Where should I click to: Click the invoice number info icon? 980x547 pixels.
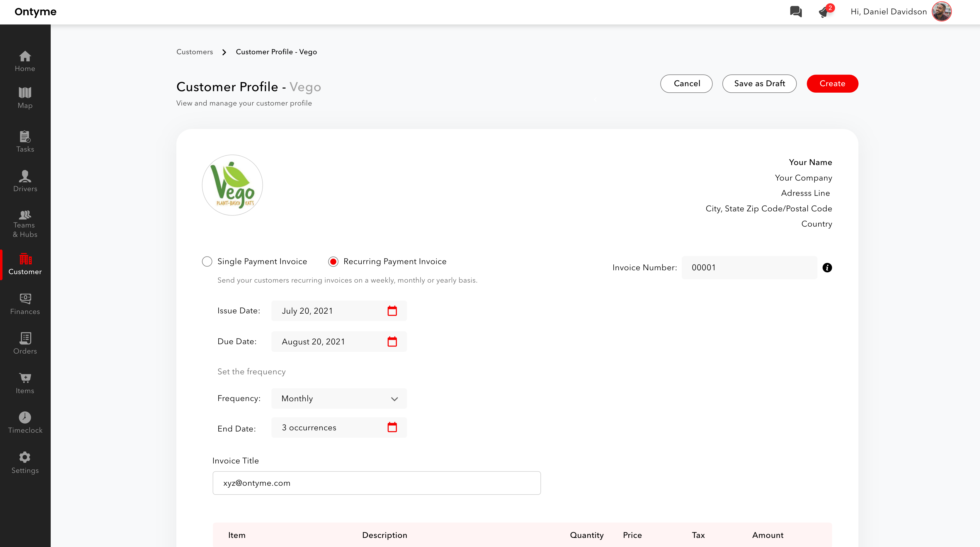point(827,268)
